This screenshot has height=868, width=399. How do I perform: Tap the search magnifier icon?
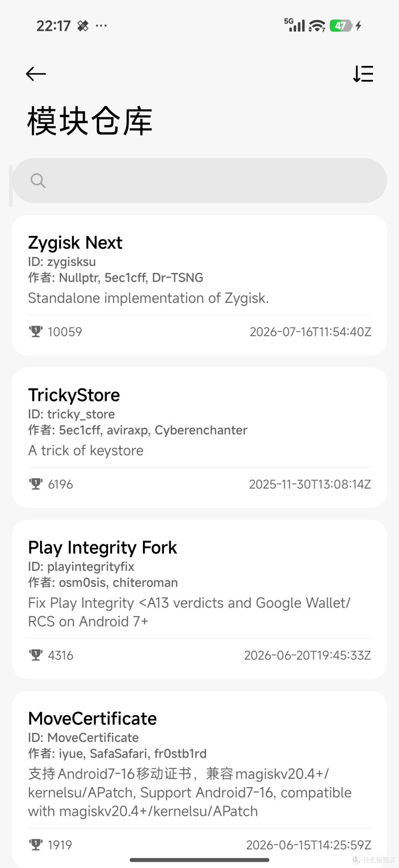pyautogui.click(x=38, y=180)
